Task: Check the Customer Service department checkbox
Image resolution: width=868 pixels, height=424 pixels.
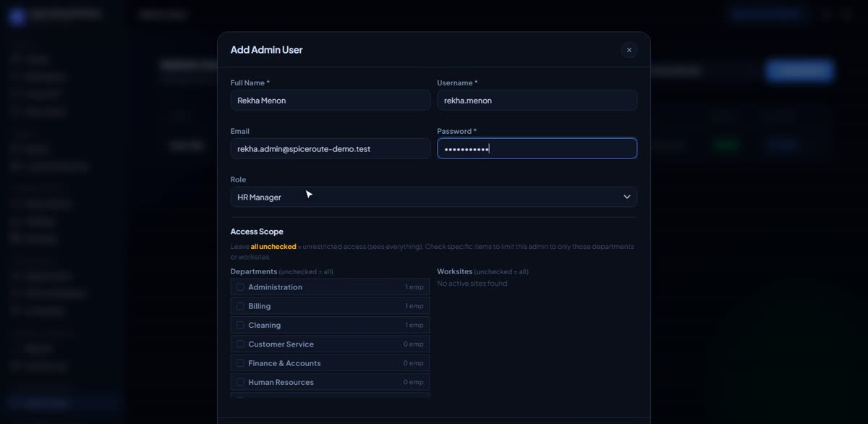Action: pyautogui.click(x=240, y=344)
